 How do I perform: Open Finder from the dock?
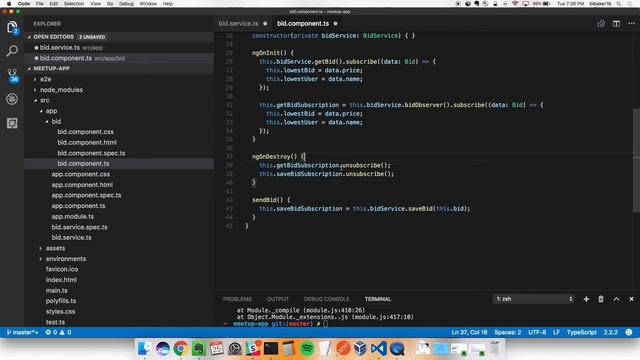coord(144,349)
